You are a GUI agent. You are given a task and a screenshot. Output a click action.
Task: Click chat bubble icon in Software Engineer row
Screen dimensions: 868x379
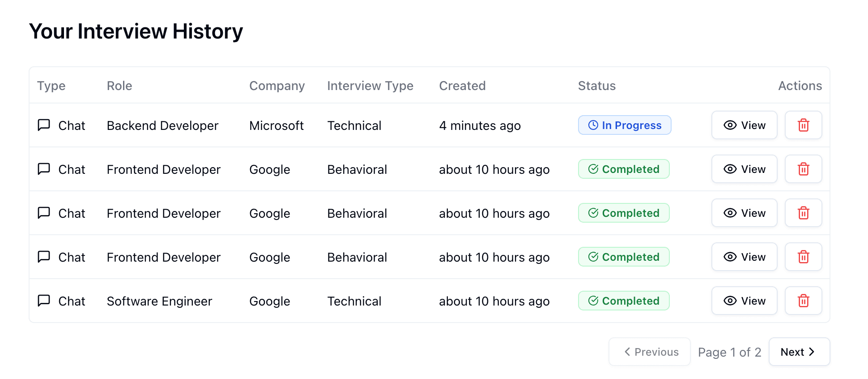click(44, 301)
